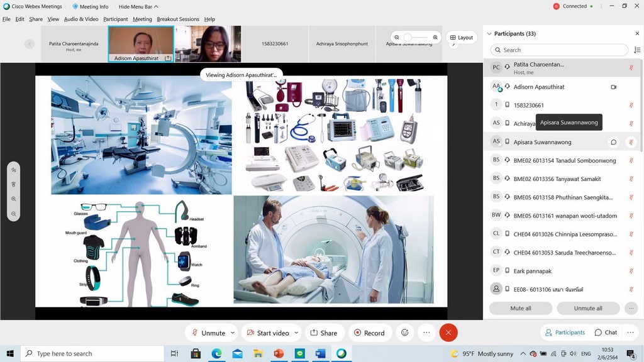Click the zoom out icon on left toolbar
Viewport: 644px width, 362px height.
(13, 214)
